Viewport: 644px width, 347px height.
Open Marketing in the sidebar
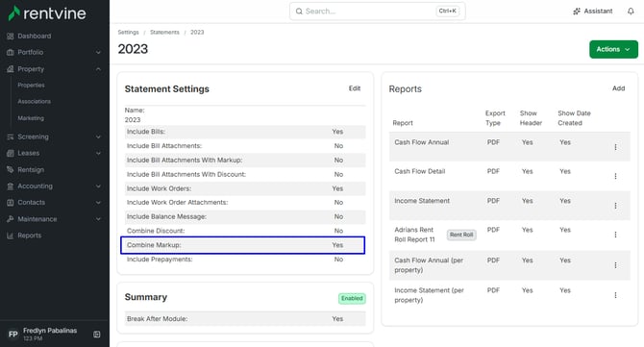31,118
